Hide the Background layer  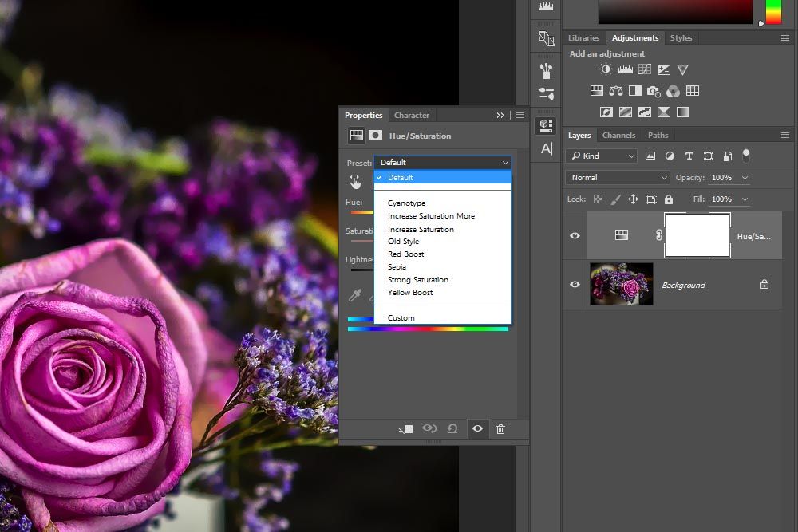coord(575,285)
